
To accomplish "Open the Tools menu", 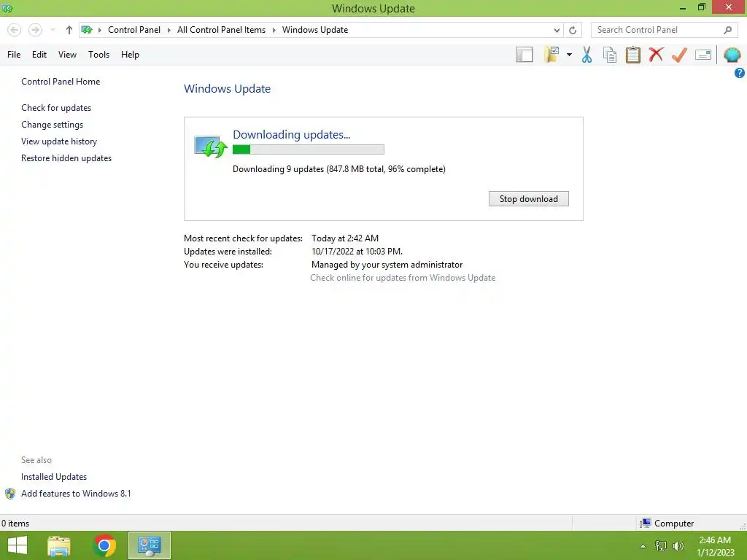I will point(98,55).
